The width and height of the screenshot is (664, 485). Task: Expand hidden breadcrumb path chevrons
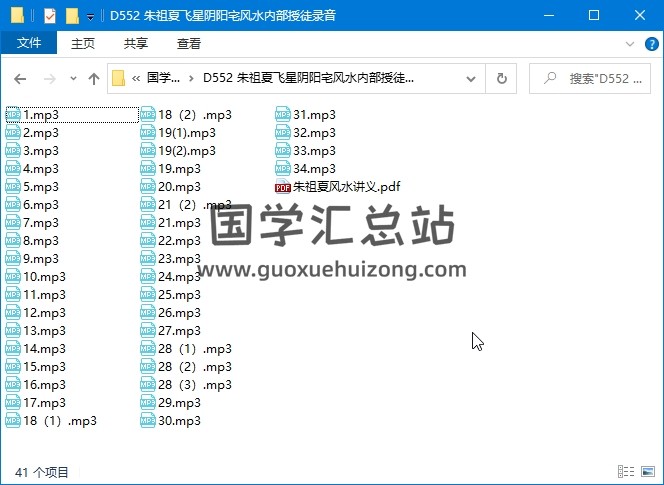[x=136, y=78]
